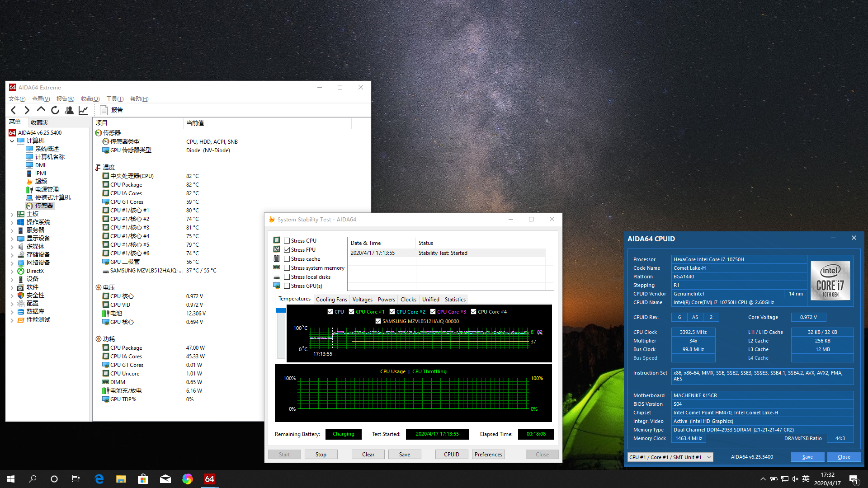This screenshot has width=868, height=488.
Task: Uncheck Stress FPU checkbox
Action: click(x=287, y=249)
